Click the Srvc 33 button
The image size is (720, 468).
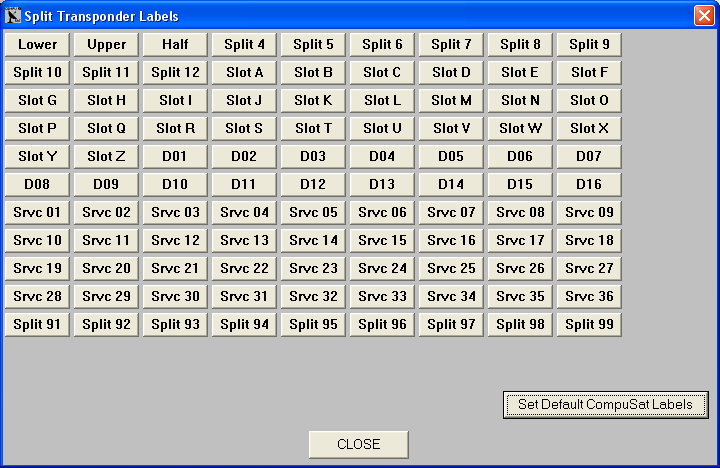click(382, 297)
